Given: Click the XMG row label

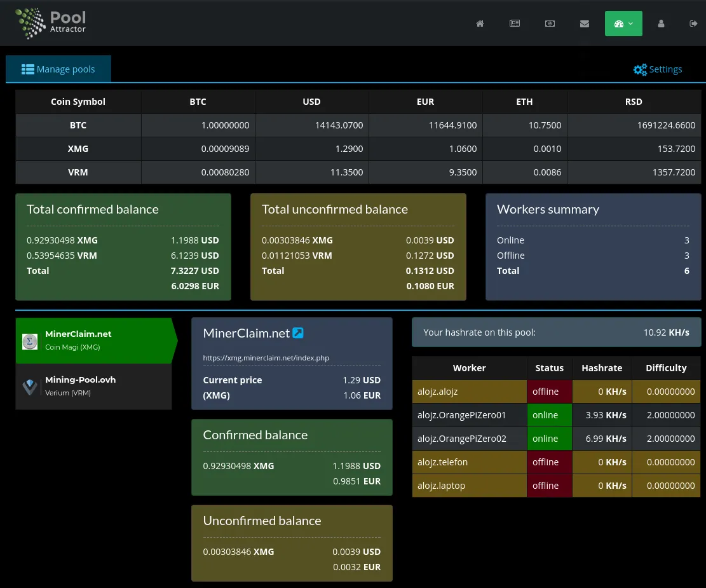Looking at the screenshot, I should coord(78,149).
